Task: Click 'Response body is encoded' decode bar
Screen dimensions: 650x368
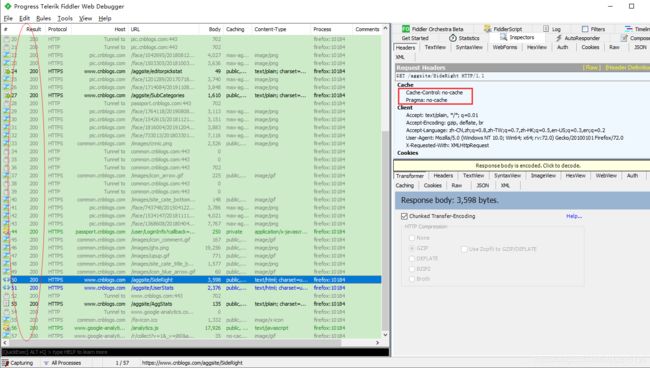Action: [x=521, y=165]
